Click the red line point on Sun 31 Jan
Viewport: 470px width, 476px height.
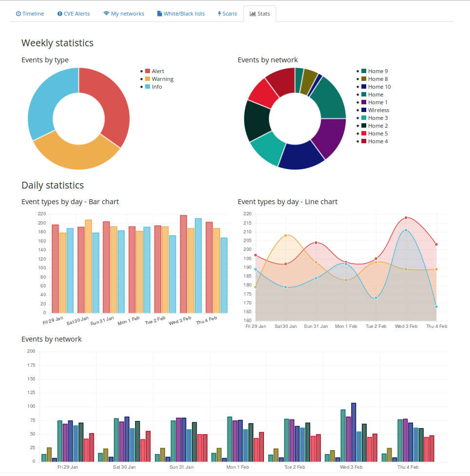(316, 243)
